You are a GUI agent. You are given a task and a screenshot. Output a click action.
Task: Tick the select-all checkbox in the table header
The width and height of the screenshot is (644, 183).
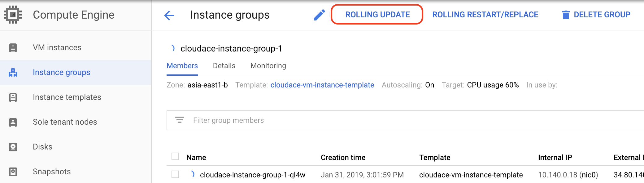[x=175, y=156]
